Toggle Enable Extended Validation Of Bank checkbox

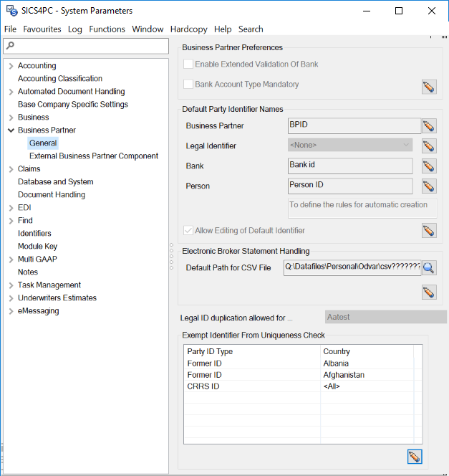point(189,65)
